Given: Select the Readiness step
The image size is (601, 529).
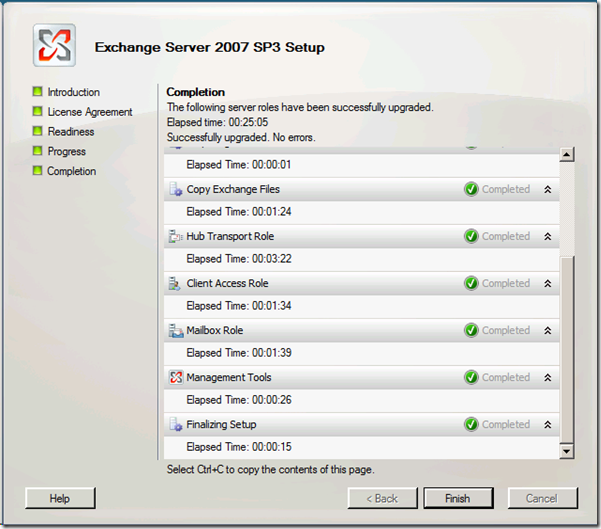Looking at the screenshot, I should coord(71,132).
